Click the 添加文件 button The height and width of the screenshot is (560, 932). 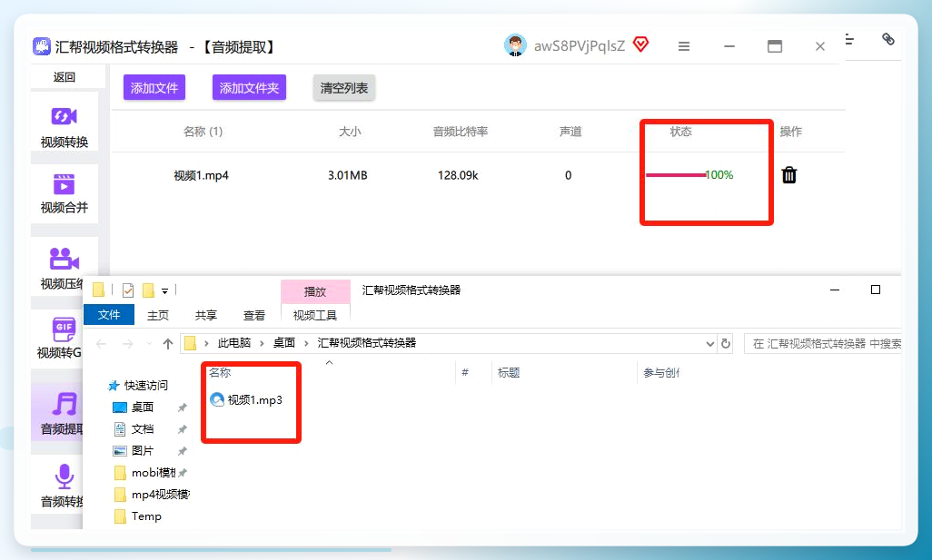154,88
